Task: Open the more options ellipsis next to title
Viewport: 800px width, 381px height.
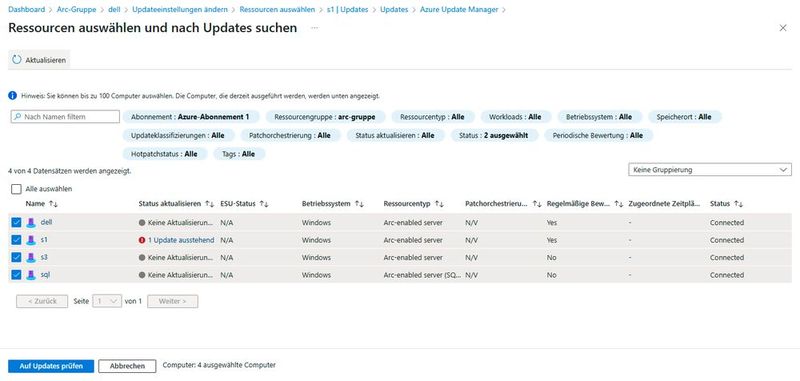Action: [x=315, y=28]
